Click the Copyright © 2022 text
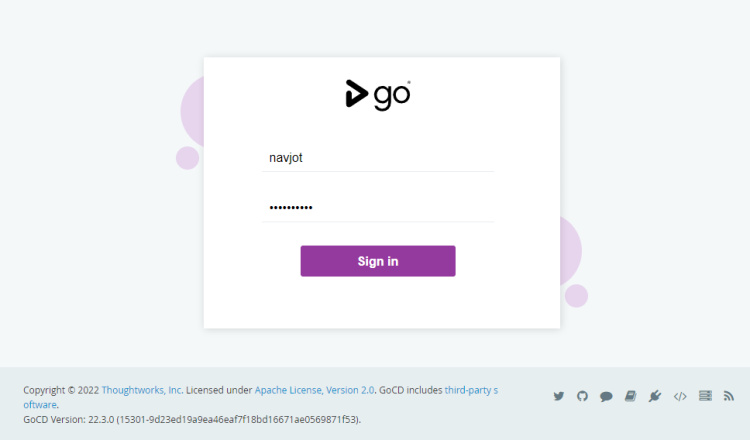 (x=60, y=389)
